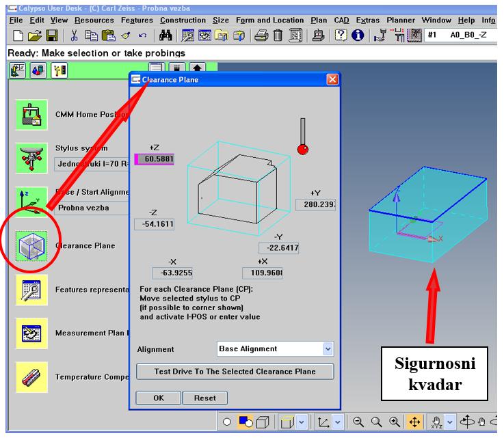Delete with the trash can icon

(278, 36)
